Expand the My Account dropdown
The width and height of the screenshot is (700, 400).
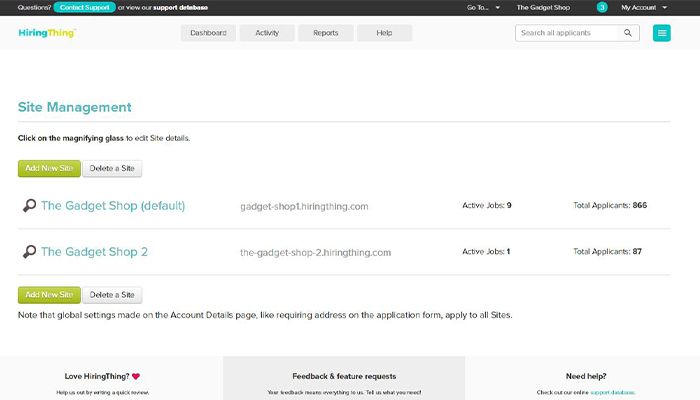click(x=644, y=8)
